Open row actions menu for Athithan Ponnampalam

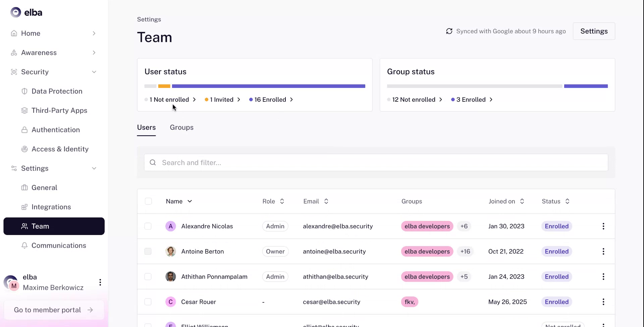coord(603,277)
